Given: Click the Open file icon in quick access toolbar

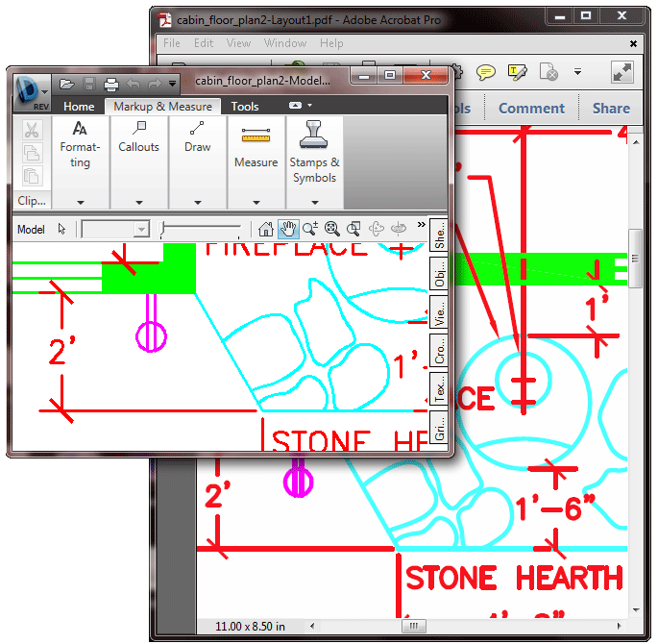Looking at the screenshot, I should (x=66, y=84).
